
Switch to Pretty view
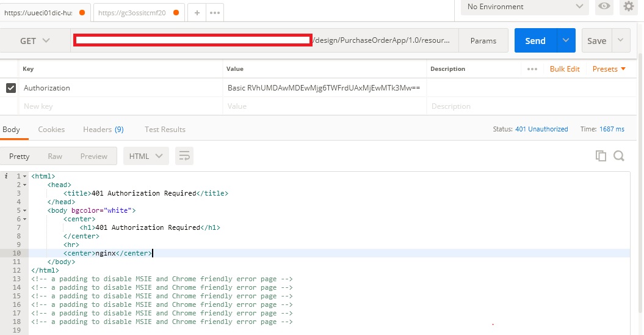[x=20, y=156]
